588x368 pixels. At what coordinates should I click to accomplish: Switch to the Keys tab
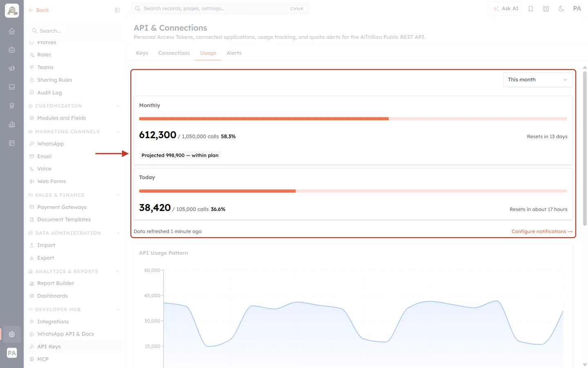142,53
